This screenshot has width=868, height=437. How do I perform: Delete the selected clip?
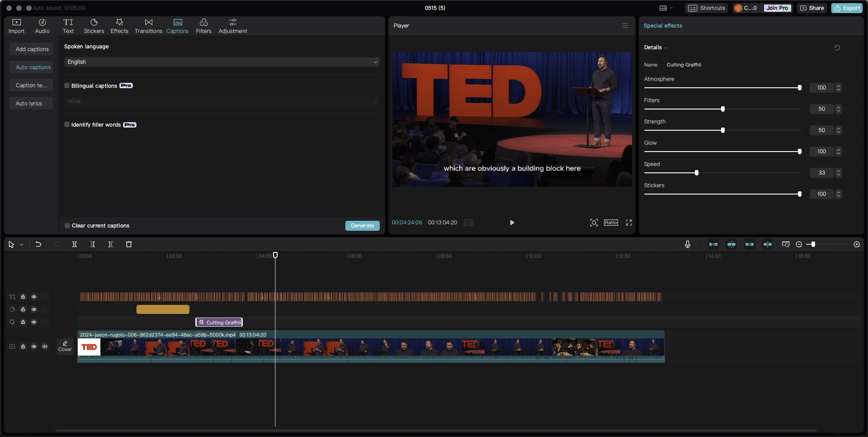coord(129,244)
